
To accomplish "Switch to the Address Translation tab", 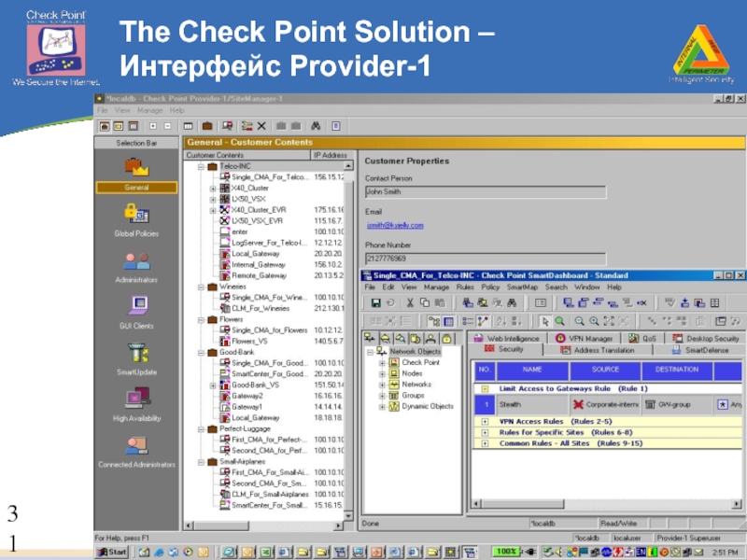I will click(x=598, y=350).
